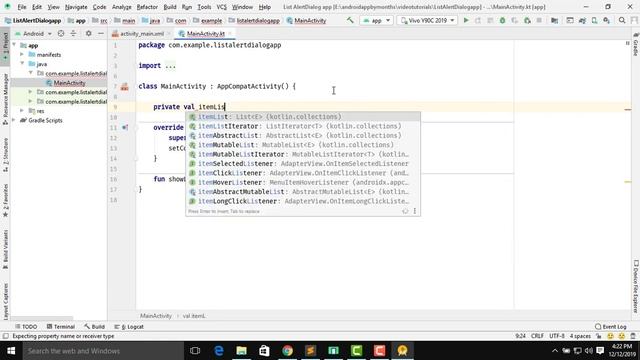Collapse the java folder in project tree
Screen dimensions: 640x360
point(22,64)
